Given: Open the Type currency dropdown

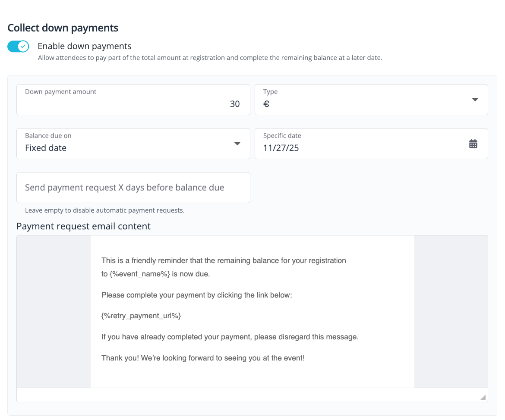Looking at the screenshot, I should point(371,100).
